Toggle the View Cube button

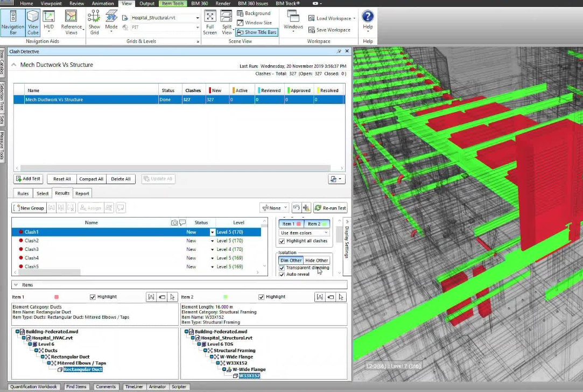[33, 22]
